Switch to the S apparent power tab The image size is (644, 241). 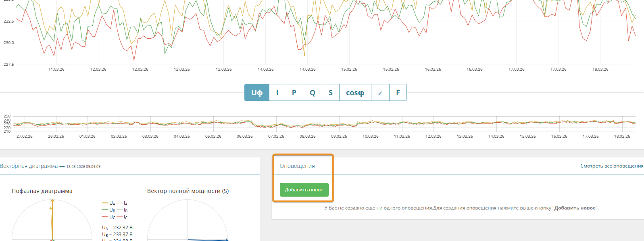click(x=331, y=93)
